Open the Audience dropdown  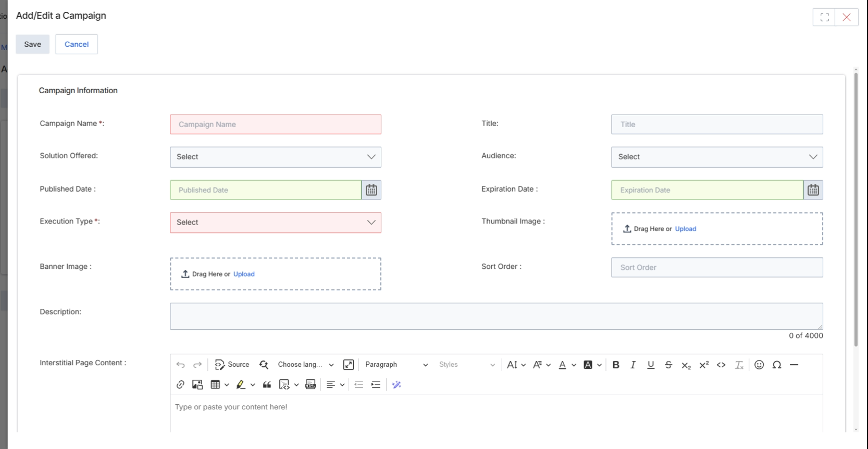(x=717, y=157)
